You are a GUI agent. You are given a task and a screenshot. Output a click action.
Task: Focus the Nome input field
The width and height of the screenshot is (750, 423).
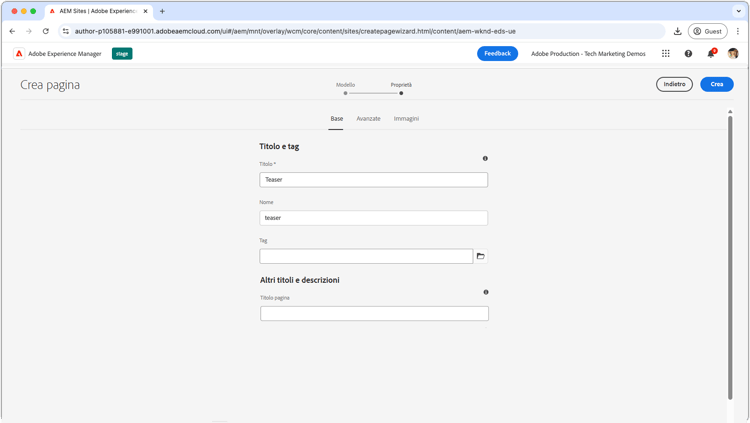pos(374,218)
